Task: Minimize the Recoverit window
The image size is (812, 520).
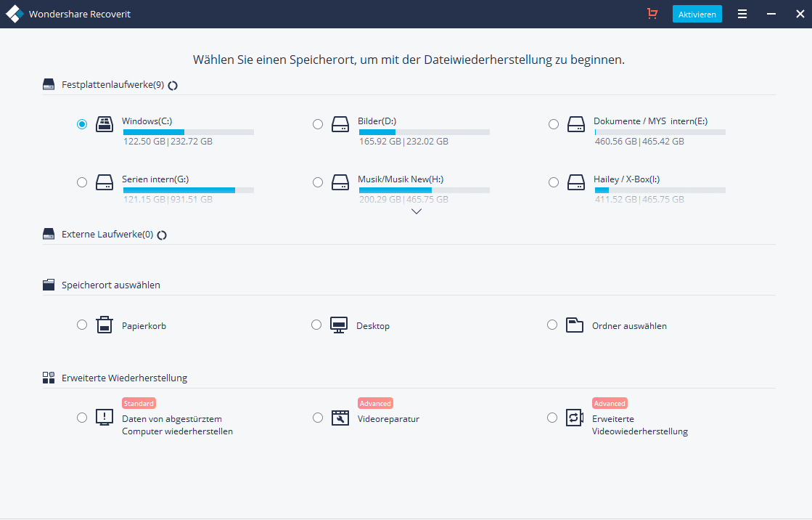Action: click(771, 14)
